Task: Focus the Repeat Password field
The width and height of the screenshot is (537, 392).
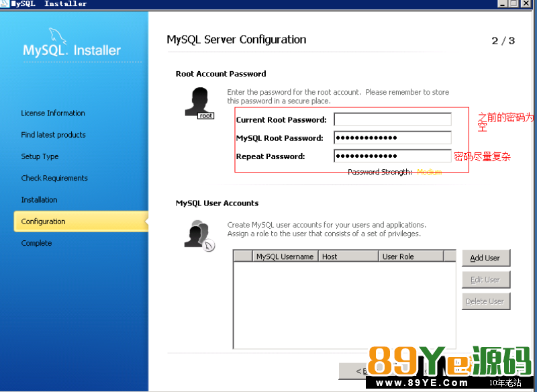Action: pyautogui.click(x=393, y=156)
